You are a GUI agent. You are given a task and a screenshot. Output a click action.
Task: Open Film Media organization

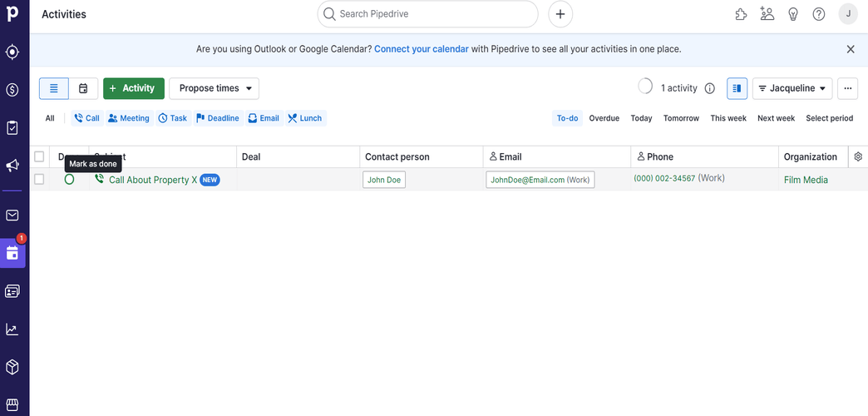click(x=806, y=180)
